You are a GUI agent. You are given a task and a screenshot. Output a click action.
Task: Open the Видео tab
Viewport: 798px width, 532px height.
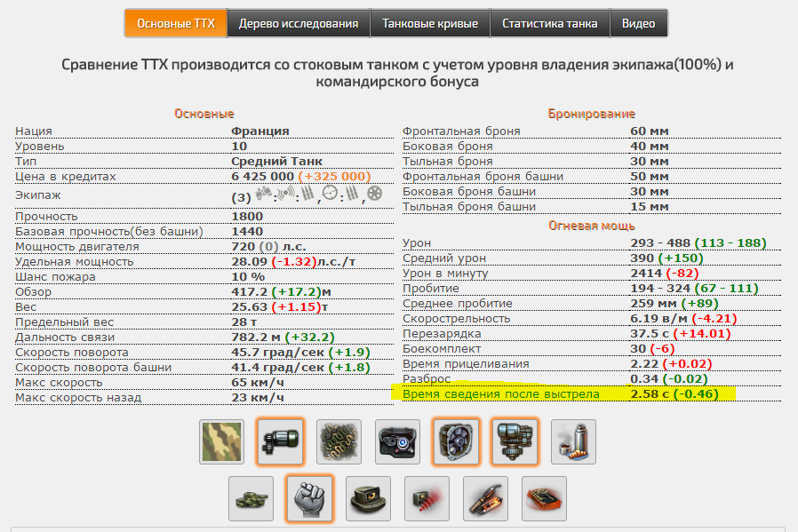tap(639, 23)
